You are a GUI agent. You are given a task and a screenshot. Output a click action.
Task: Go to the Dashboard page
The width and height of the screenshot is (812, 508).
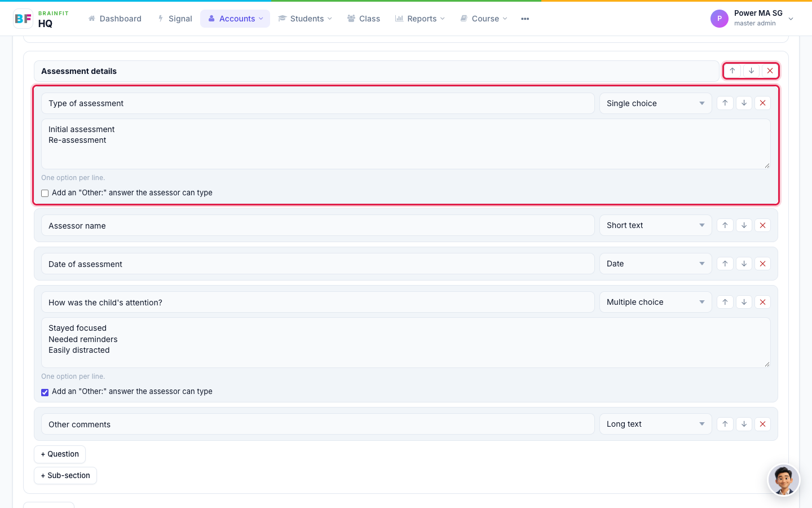(114, 19)
